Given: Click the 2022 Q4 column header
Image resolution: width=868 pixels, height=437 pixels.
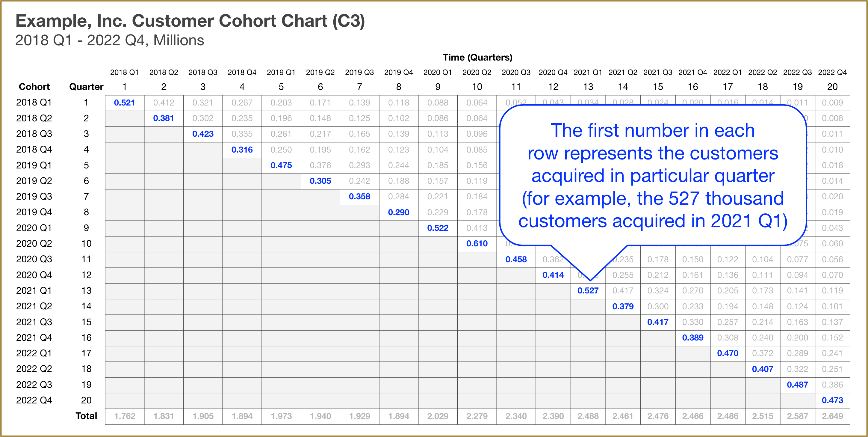Looking at the screenshot, I should click(x=832, y=72).
